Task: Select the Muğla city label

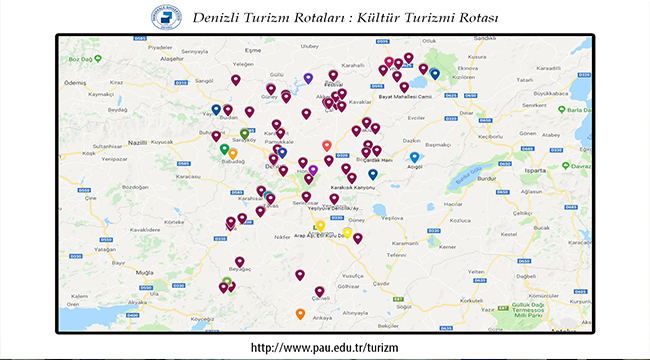Action: (145, 272)
